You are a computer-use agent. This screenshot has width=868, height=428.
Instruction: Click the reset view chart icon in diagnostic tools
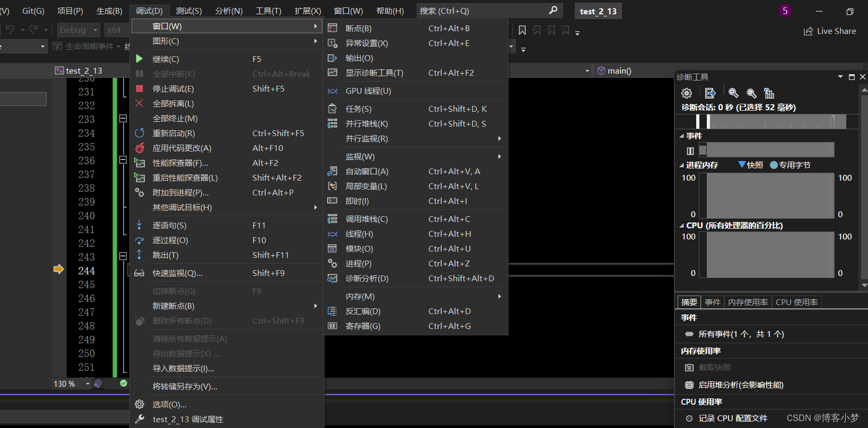click(769, 93)
